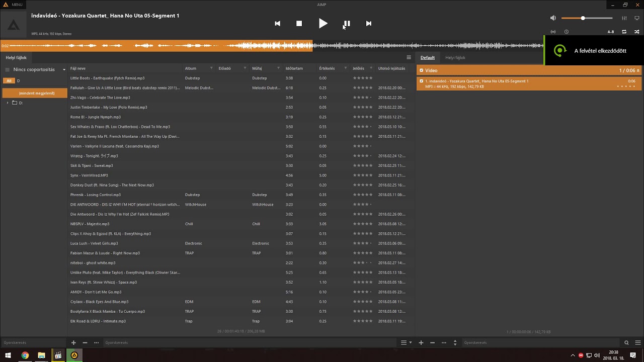Toggle shuffle playback mode
Image resolution: width=644 pixels, height=362 pixels.
click(636, 32)
